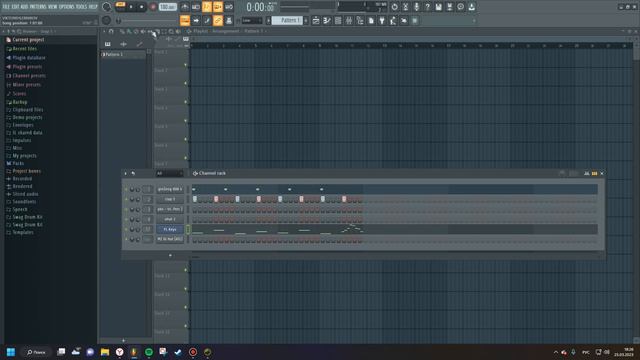Select the FL Keys channel button
Screen dimensions: 640x360
click(x=170, y=229)
